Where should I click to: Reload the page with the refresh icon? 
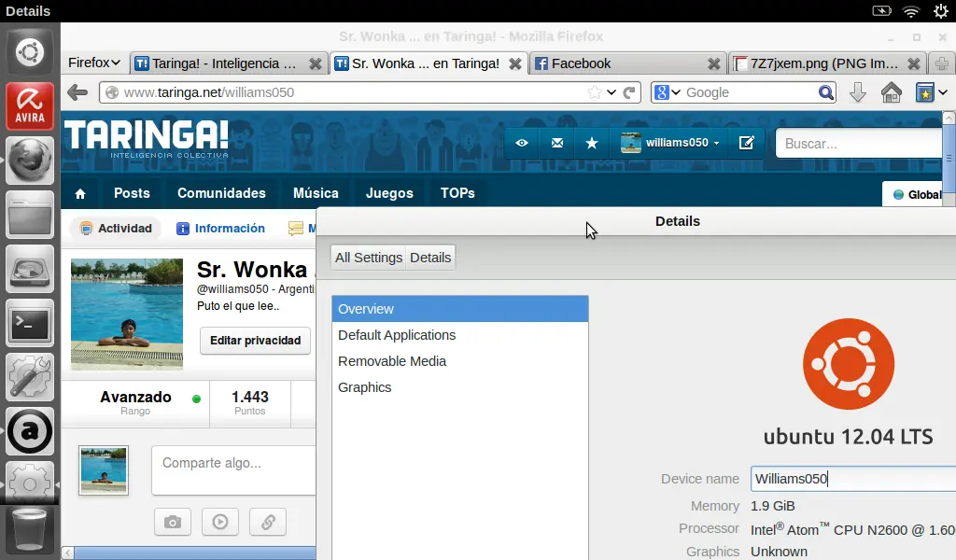point(630,92)
